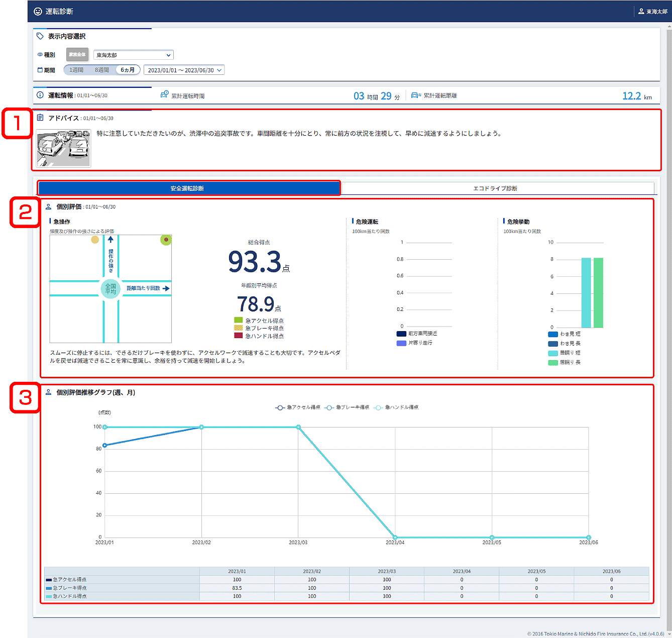
Task: Open the 東海太郎 driver dropdown
Action: (134, 55)
